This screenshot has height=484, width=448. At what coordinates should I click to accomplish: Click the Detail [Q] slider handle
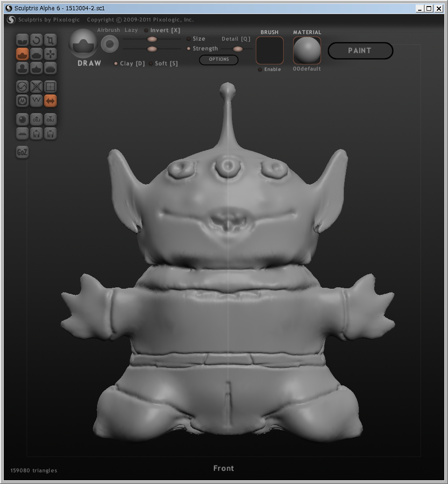(238, 49)
